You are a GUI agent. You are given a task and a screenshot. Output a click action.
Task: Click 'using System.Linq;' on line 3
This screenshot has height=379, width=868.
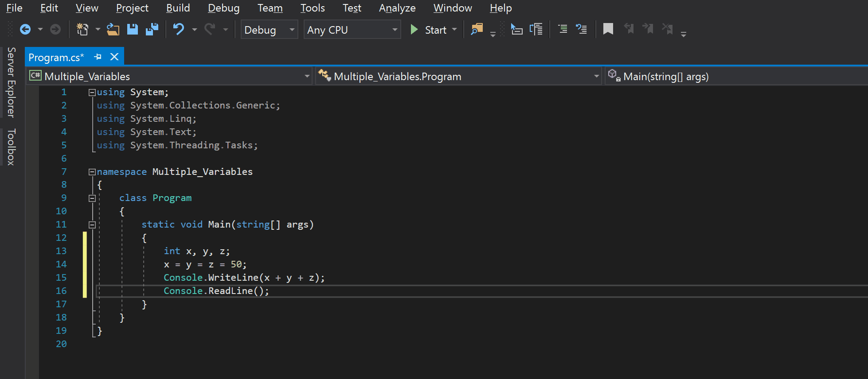146,119
